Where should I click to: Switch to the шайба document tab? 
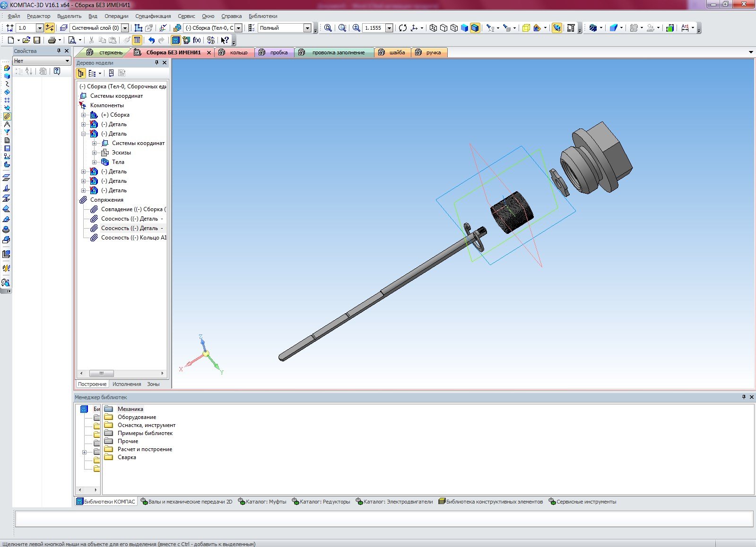pos(397,52)
